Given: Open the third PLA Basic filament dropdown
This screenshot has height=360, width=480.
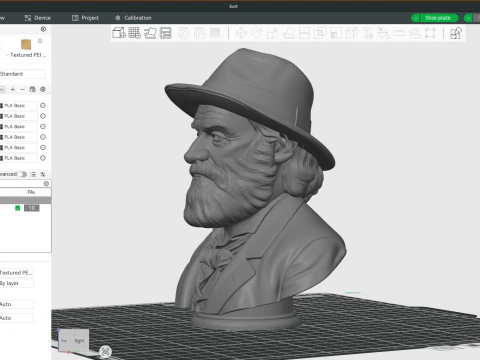Looking at the screenshot, I should pos(19,127).
